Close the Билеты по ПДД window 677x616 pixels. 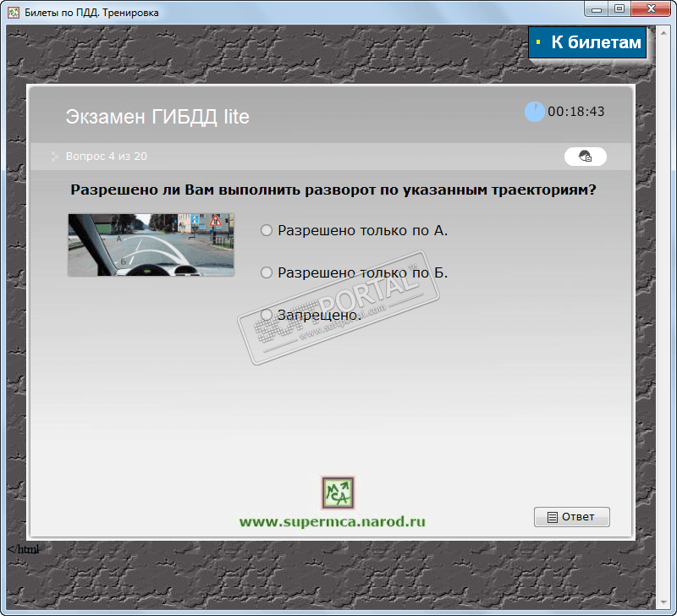point(651,9)
